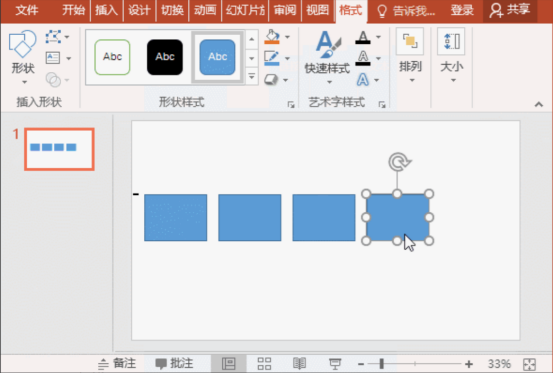Switch to reading view

click(x=299, y=363)
